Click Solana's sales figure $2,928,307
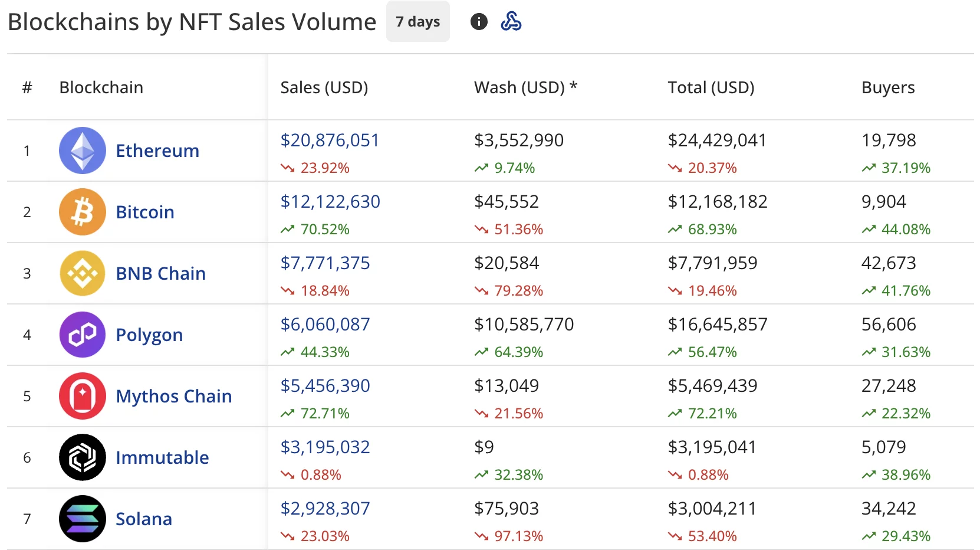The width and height of the screenshot is (980, 550). (x=325, y=508)
